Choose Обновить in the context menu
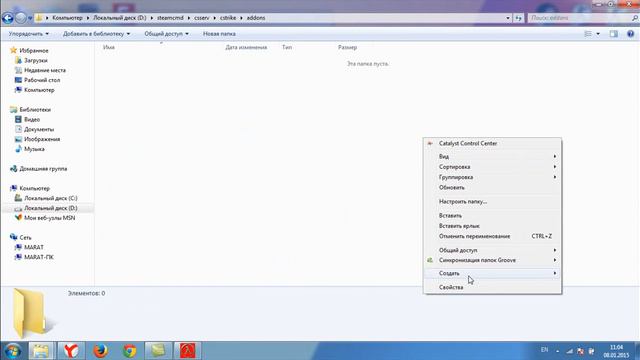 (492, 188)
